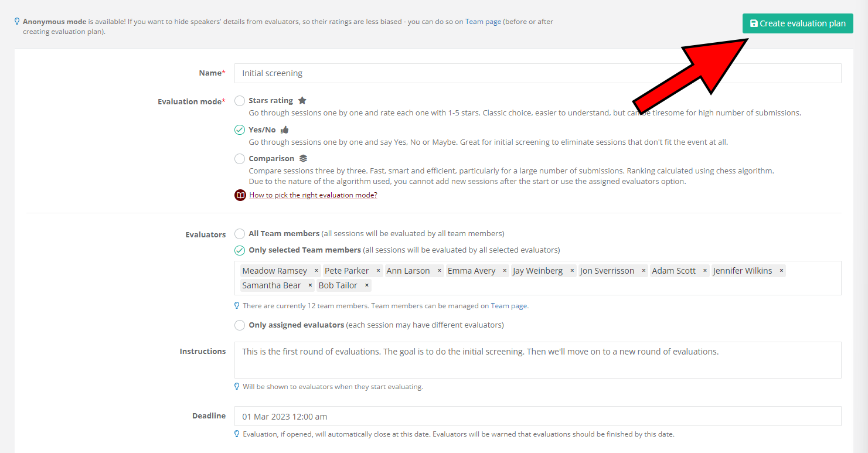Choose the Comparison evaluation mode
This screenshot has height=453, width=868.
pyautogui.click(x=240, y=159)
